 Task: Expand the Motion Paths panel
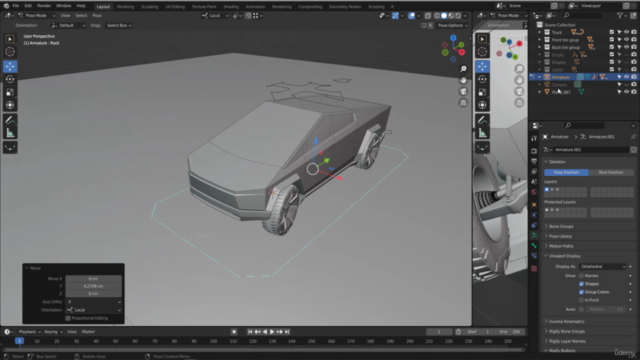coord(561,246)
